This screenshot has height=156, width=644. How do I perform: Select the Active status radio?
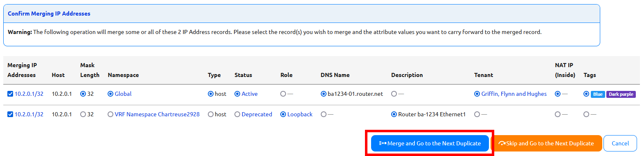click(237, 94)
